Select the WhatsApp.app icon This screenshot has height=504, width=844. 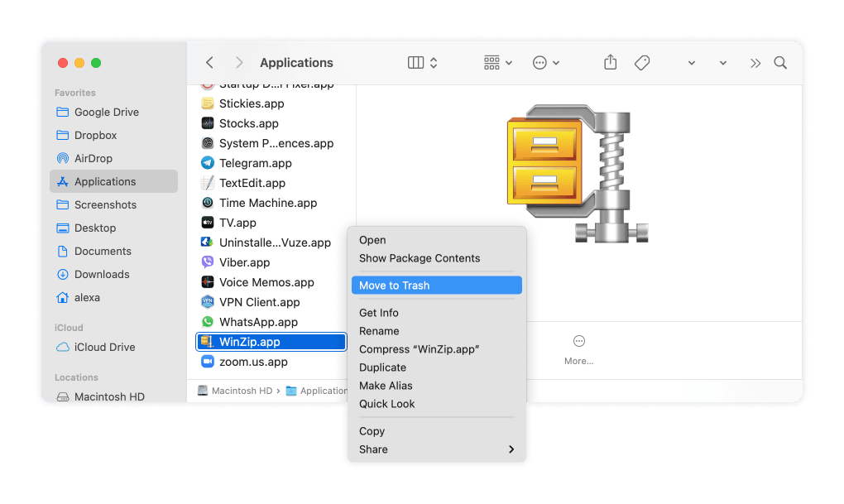(208, 322)
